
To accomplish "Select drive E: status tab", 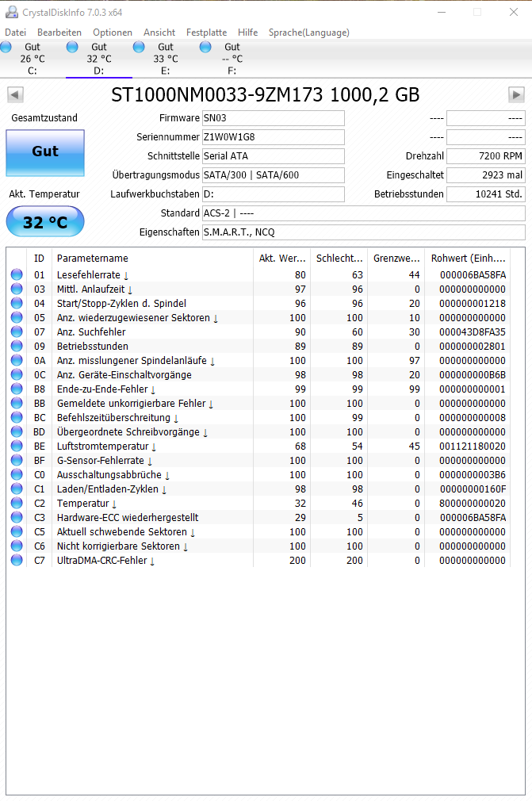I will click(x=166, y=59).
